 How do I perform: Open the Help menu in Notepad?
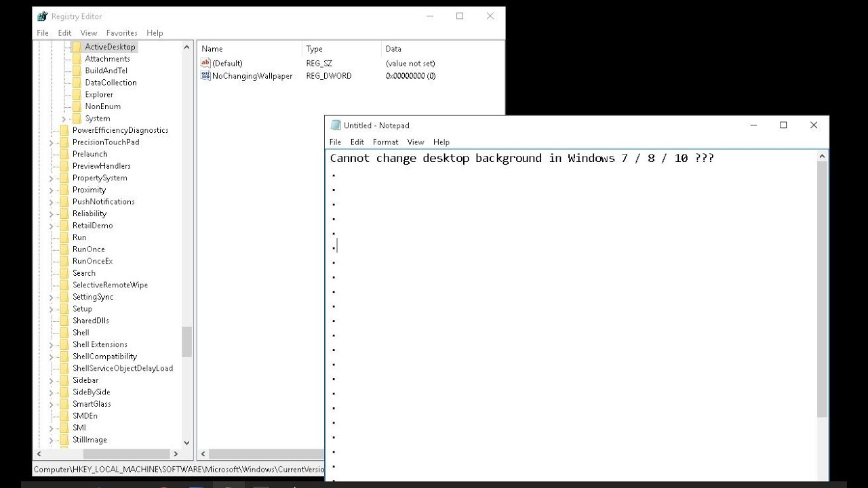click(x=441, y=142)
